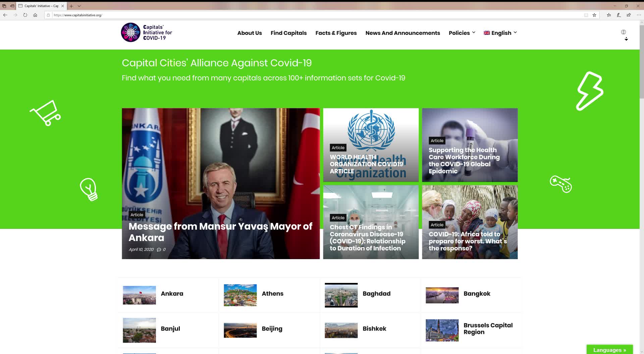The height and width of the screenshot is (354, 644).
Task: Click the tabs you've set aside icon
Action: pyautogui.click(x=4, y=6)
